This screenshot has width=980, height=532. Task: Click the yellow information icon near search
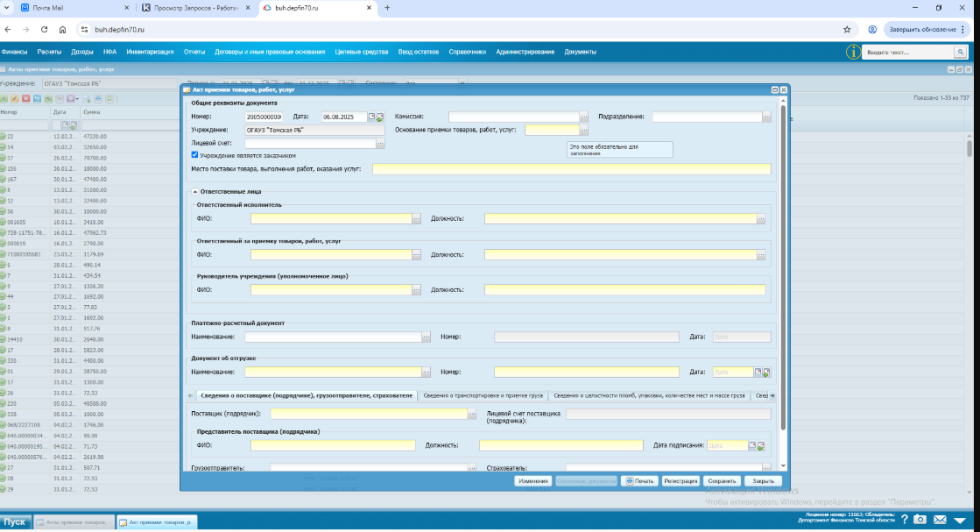tap(853, 53)
